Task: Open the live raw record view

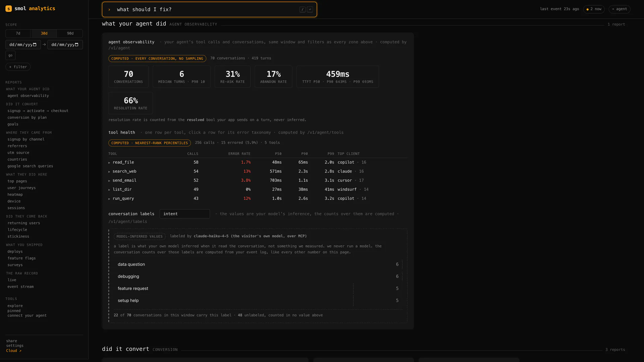Action: click(x=12, y=280)
